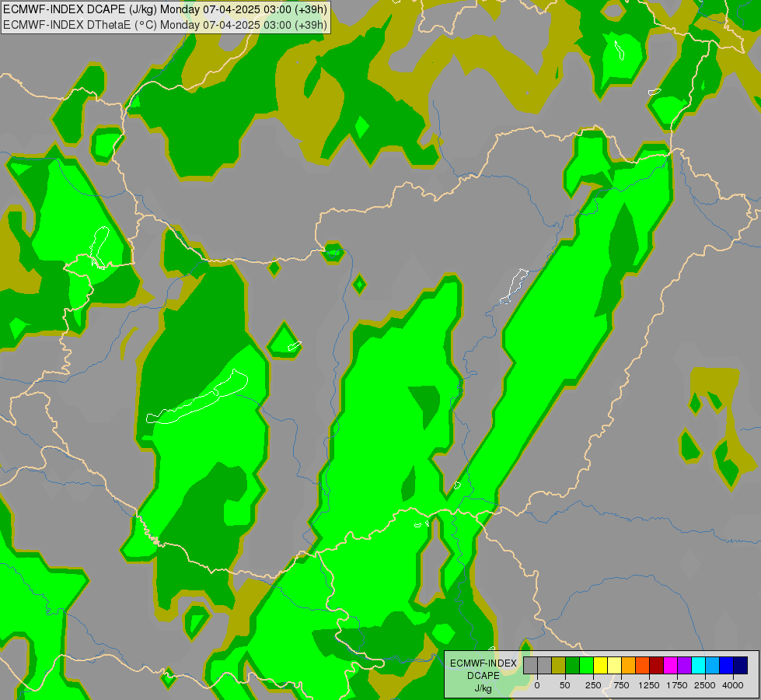Select the purple legend swatch

coord(685,665)
